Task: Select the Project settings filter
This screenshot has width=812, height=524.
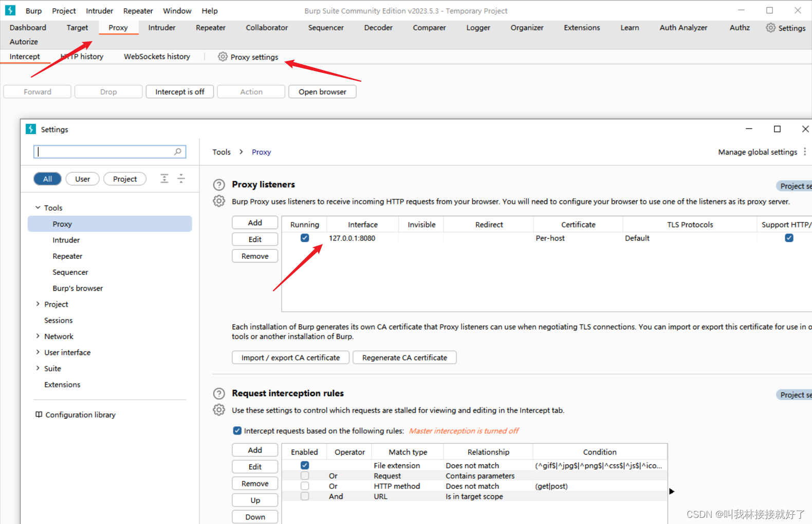Action: coord(125,179)
